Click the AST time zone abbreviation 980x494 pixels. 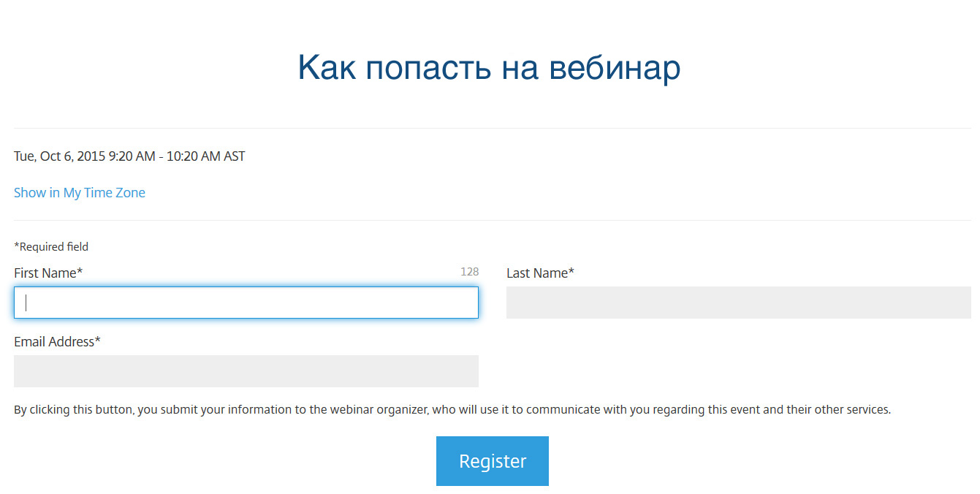(234, 156)
